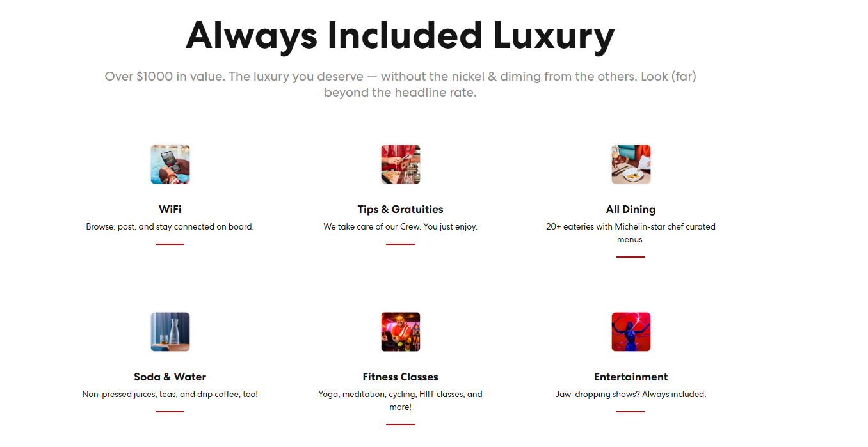Screen dimensions: 868x447
Task: Open the Entertainment heading
Action: click(x=631, y=377)
